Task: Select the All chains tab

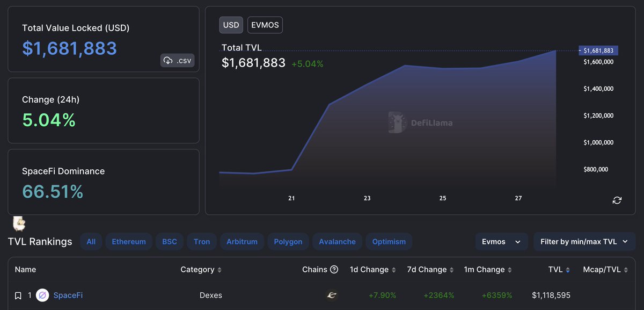Action: point(91,242)
